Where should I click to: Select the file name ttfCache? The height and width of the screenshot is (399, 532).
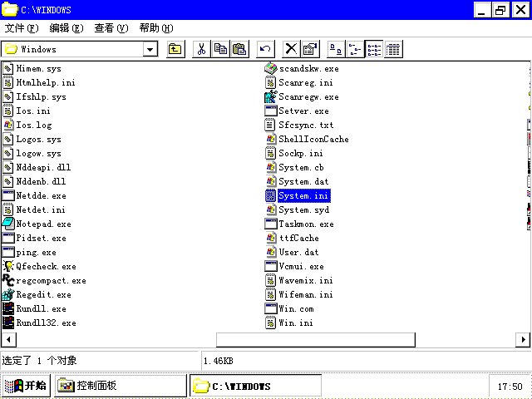click(298, 239)
